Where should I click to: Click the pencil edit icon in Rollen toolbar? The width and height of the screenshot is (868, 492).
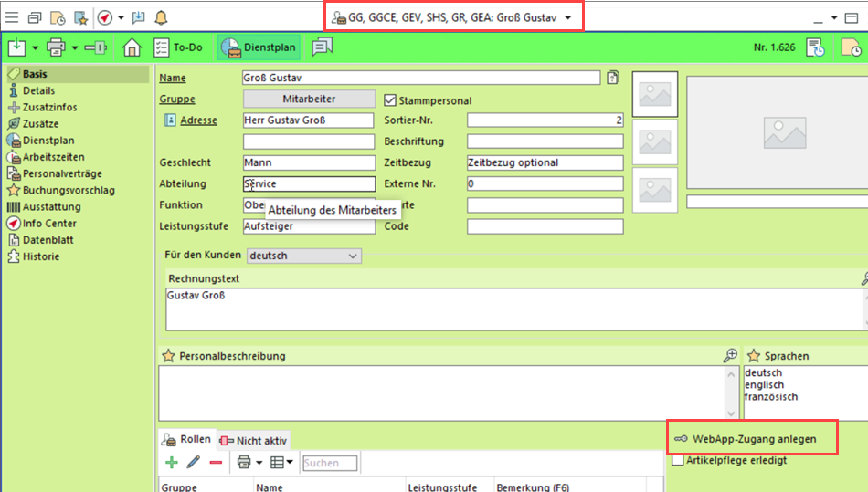tap(193, 463)
